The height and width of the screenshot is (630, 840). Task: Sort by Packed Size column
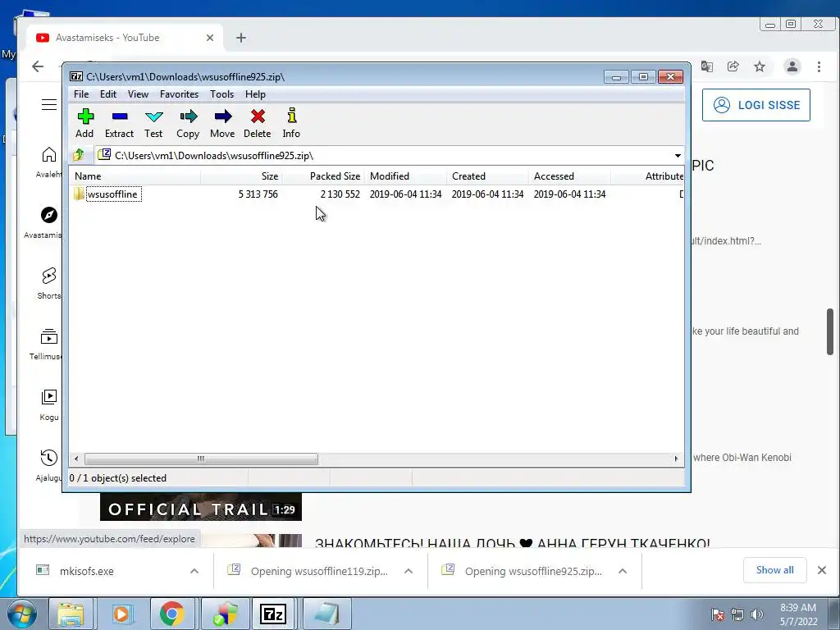[x=323, y=176]
